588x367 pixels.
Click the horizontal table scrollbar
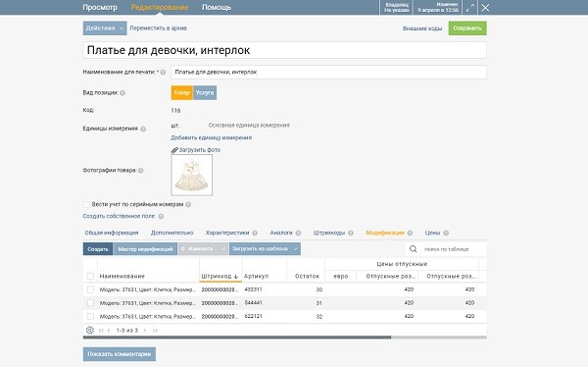(237, 338)
